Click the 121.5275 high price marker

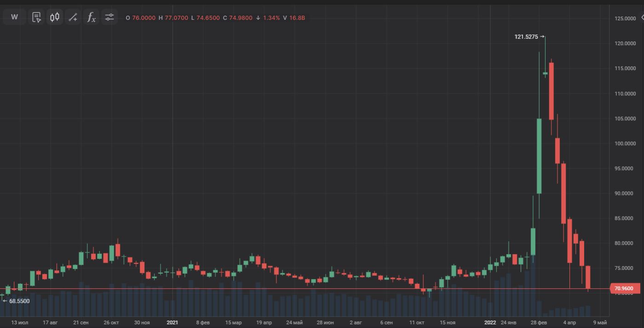point(526,37)
